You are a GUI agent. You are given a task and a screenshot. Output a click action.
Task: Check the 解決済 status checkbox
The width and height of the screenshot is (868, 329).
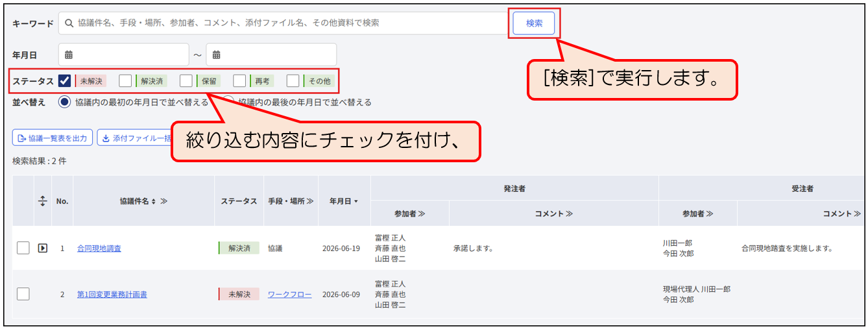[125, 81]
